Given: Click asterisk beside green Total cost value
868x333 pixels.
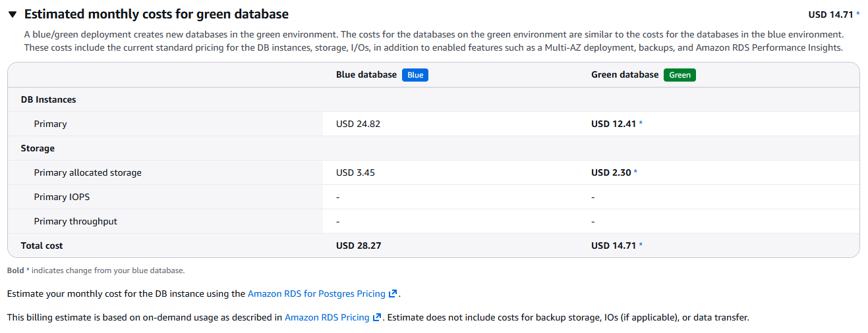Looking at the screenshot, I should (641, 245).
